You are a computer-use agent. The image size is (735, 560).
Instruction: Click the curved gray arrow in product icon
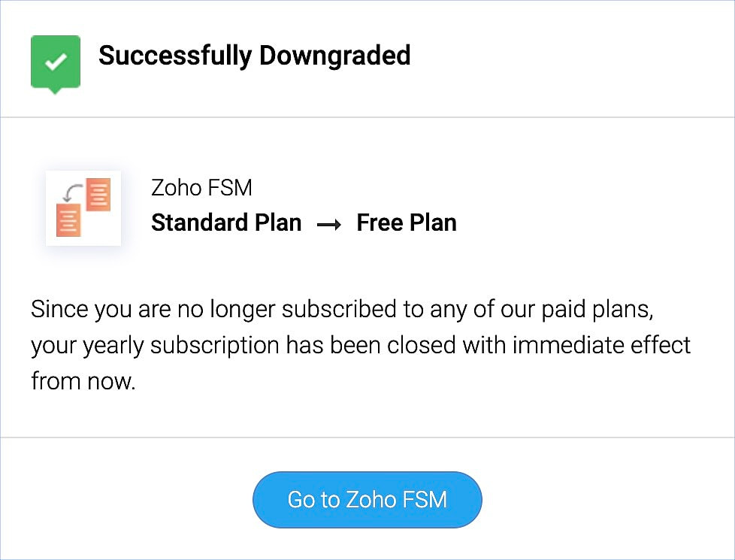[71, 193]
